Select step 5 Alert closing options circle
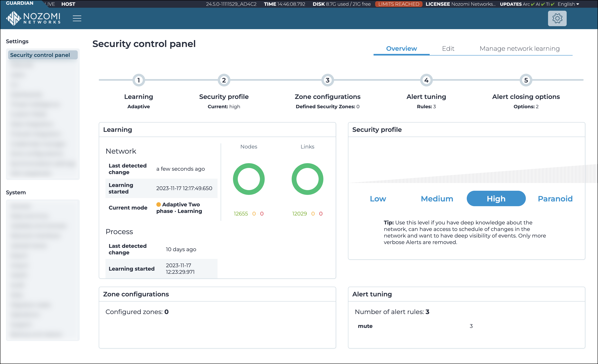Viewport: 598px width, 364px height. pos(526,80)
